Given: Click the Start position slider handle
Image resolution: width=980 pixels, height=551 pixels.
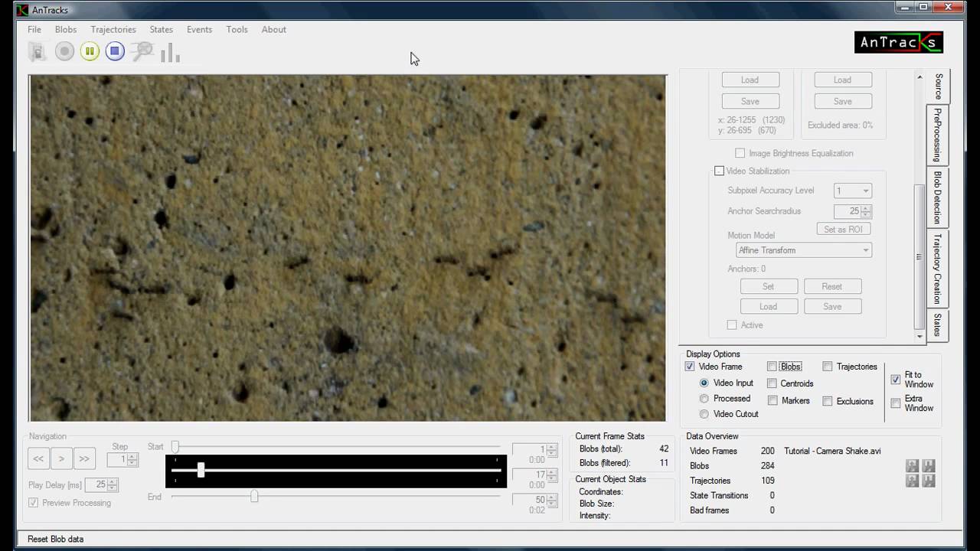Looking at the screenshot, I should [175, 446].
